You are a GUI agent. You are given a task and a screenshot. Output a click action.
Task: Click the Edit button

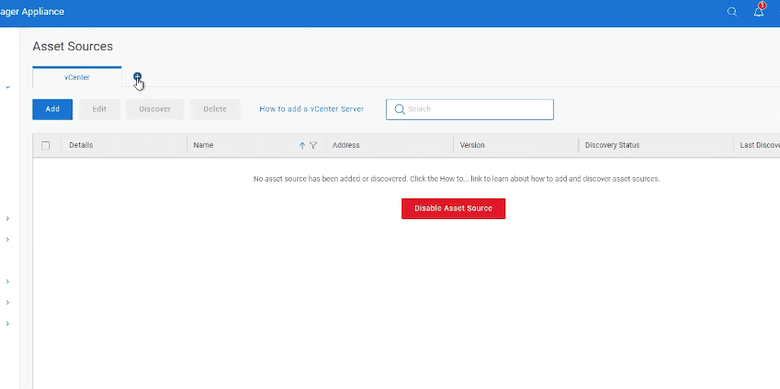click(x=99, y=109)
